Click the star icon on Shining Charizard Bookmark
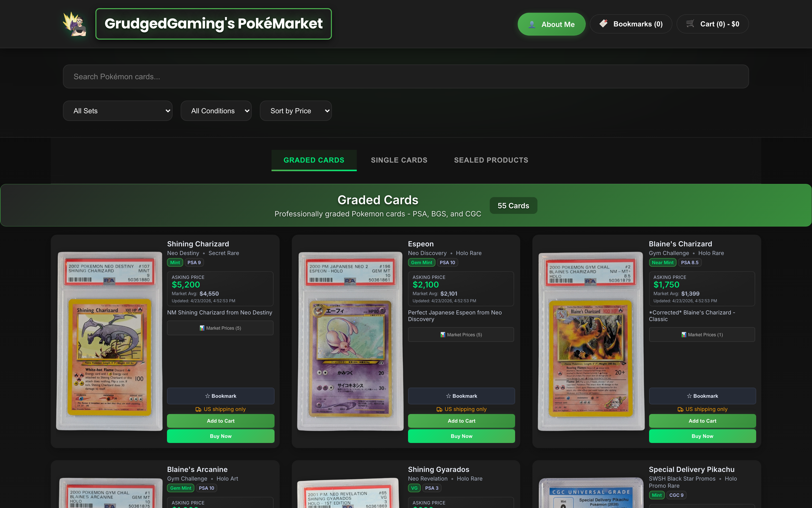 pos(208,396)
